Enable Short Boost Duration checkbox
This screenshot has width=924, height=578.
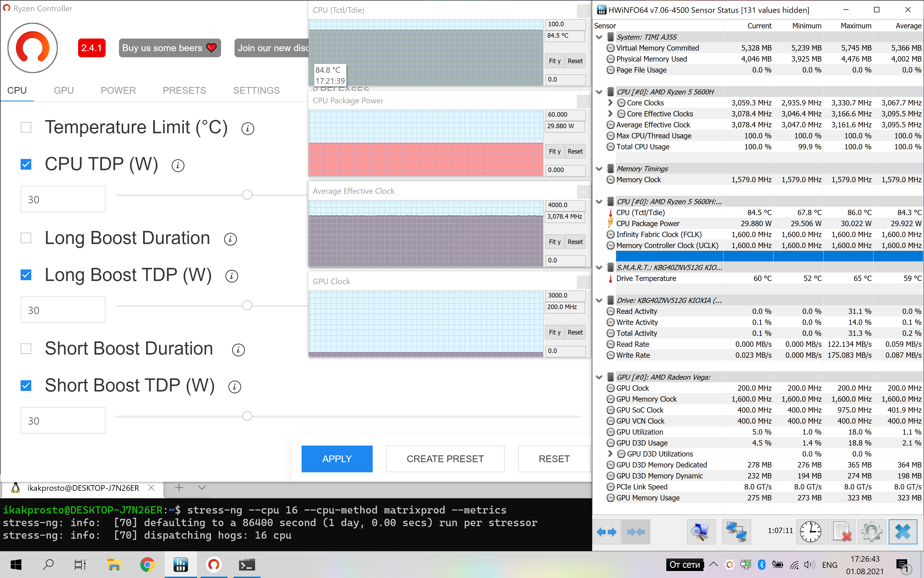point(26,349)
